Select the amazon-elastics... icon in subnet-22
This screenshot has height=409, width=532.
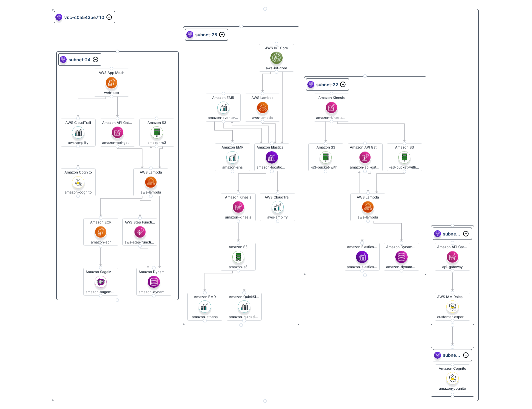pos(362,257)
